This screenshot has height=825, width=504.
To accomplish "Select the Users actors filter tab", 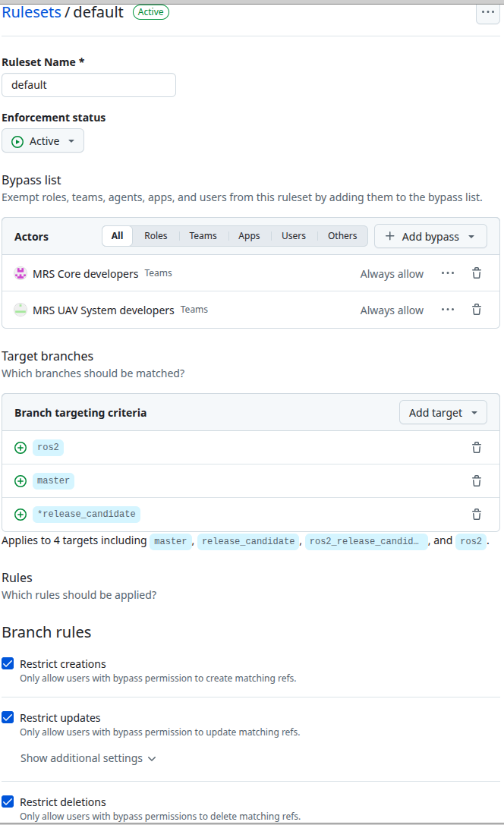I will tap(294, 236).
